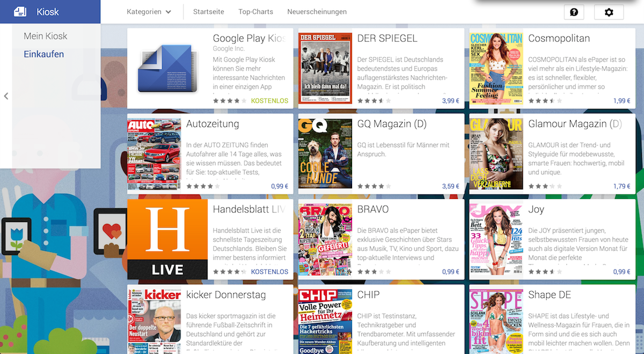Click the 1,99 € price on Cosmopolitan
The height and width of the screenshot is (354, 644).
622,101
